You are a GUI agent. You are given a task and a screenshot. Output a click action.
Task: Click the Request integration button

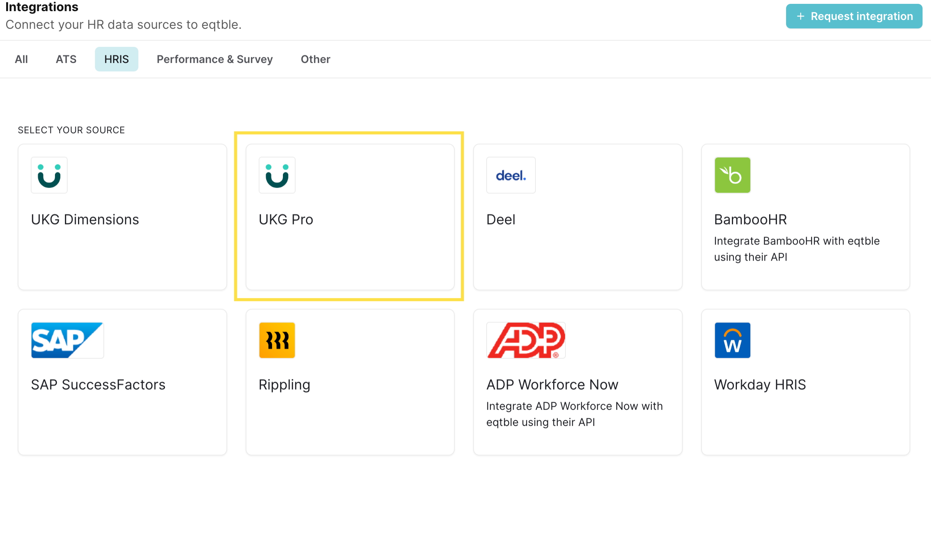click(854, 16)
